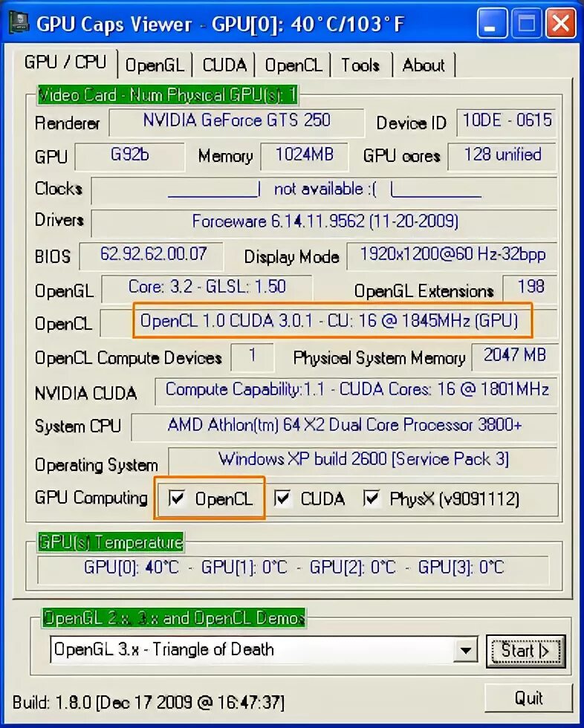Click the System CPU 'AMD Athlon(tm) 64 X2' field
Viewport: 584px width, 728px height.
(345, 426)
